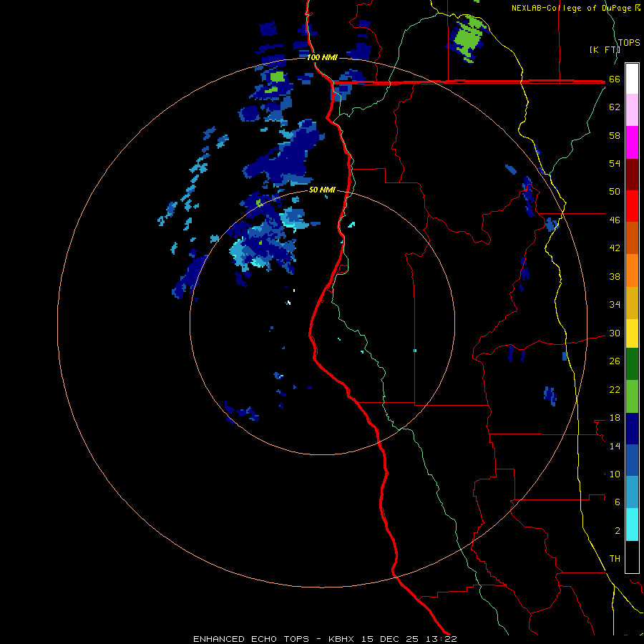
Task: Click the tiny white echo pixel offshore
Action: coord(289,303)
